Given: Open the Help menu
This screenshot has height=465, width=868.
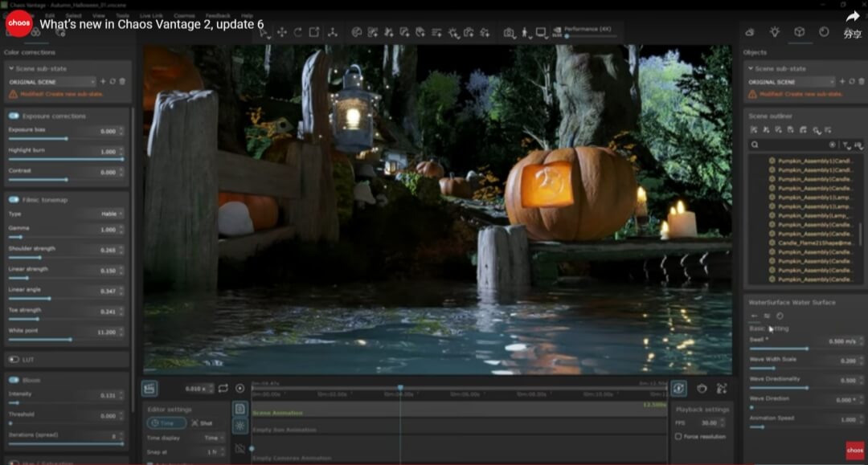Looking at the screenshot, I should (x=247, y=15).
